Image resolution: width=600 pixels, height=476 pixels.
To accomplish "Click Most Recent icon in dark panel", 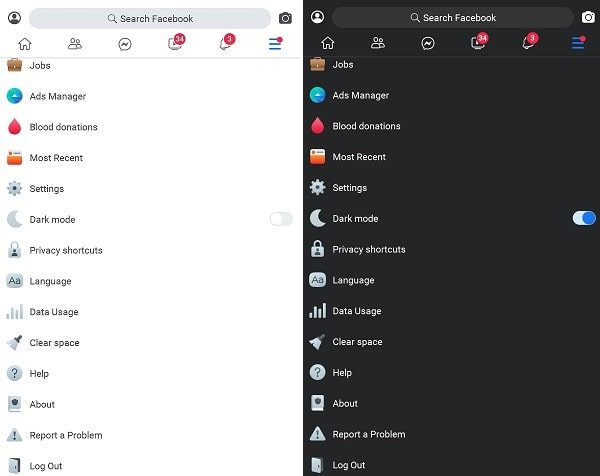I will pyautogui.click(x=317, y=156).
